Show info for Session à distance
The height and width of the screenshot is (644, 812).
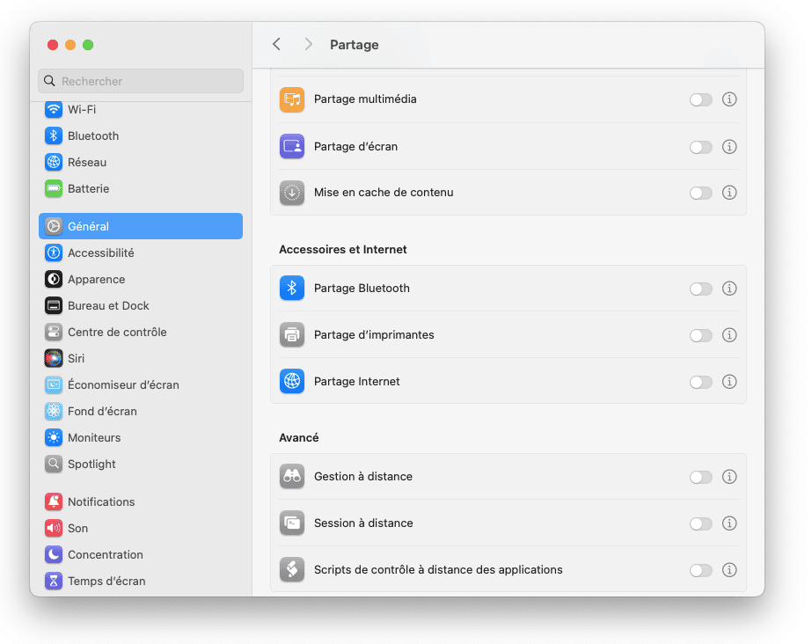729,523
